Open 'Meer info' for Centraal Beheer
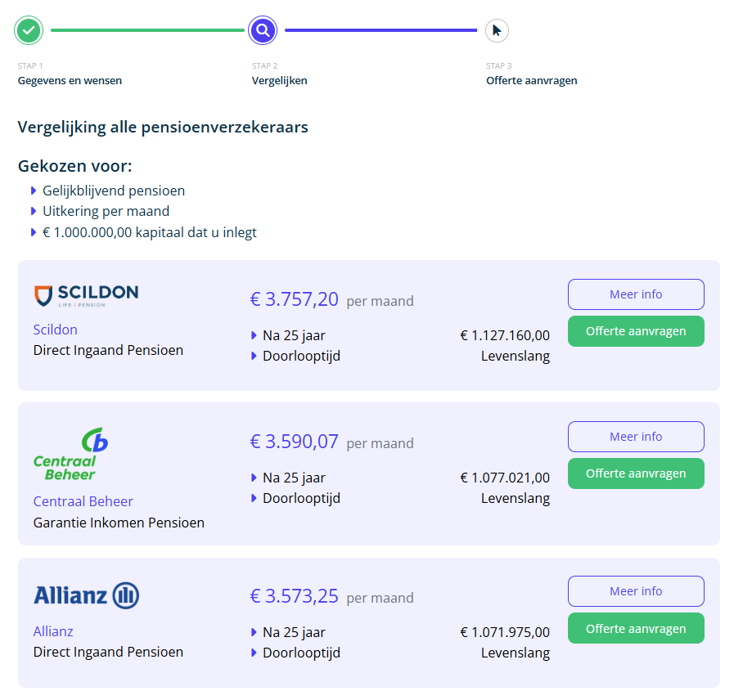Image resolution: width=734 pixels, height=700 pixels. [x=636, y=437]
